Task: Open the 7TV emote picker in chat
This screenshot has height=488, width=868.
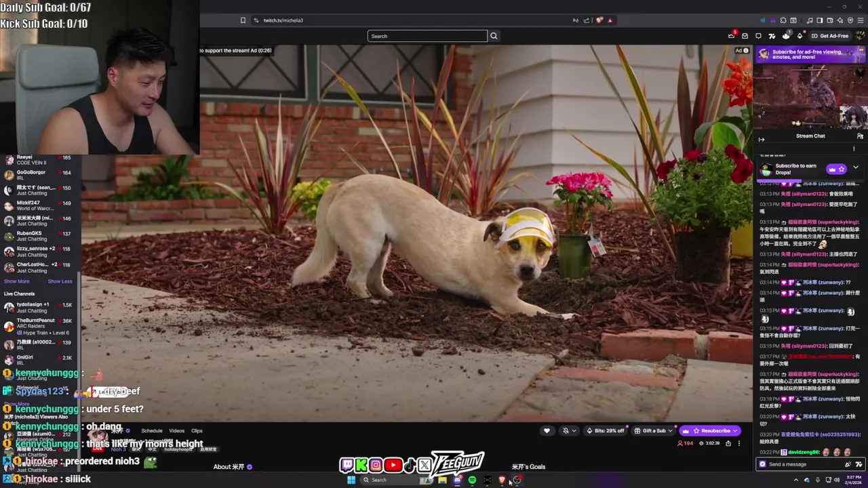Action: coord(859,464)
